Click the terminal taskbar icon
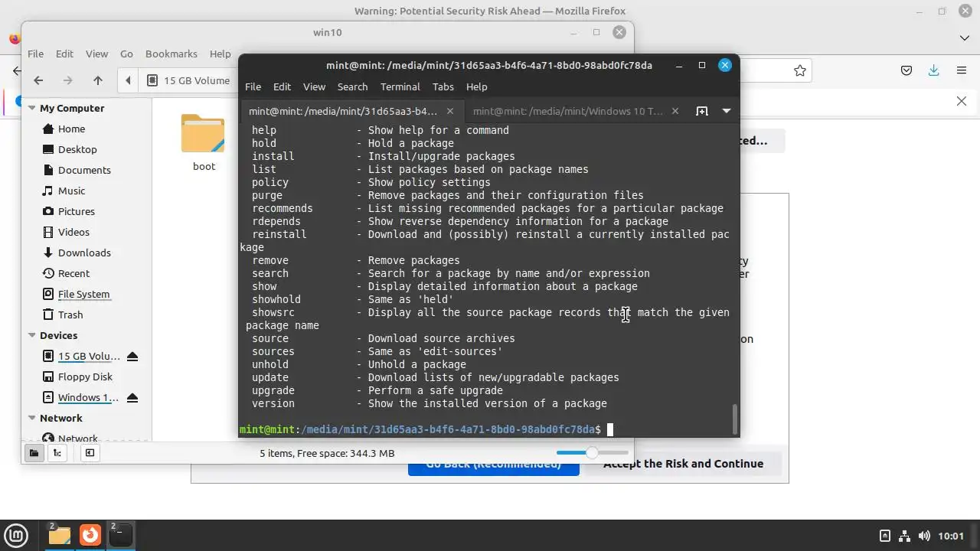Viewport: 980px width, 551px height. coord(120,535)
